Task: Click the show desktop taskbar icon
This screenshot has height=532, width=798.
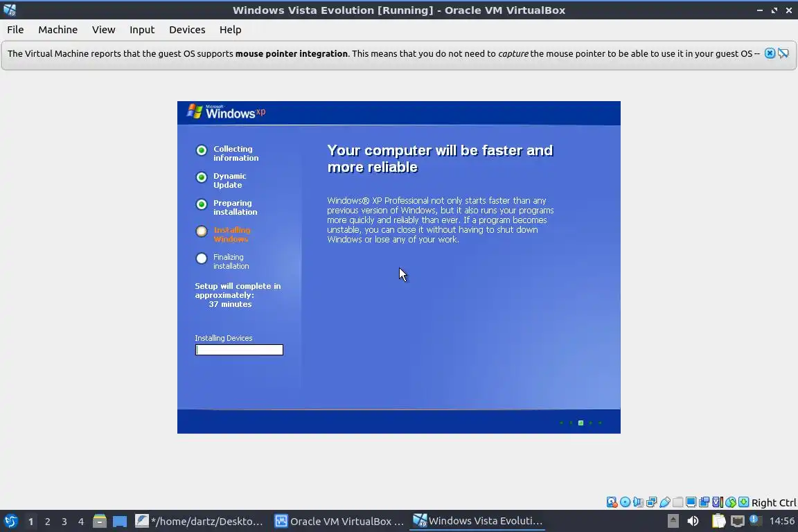Action: [x=120, y=522]
